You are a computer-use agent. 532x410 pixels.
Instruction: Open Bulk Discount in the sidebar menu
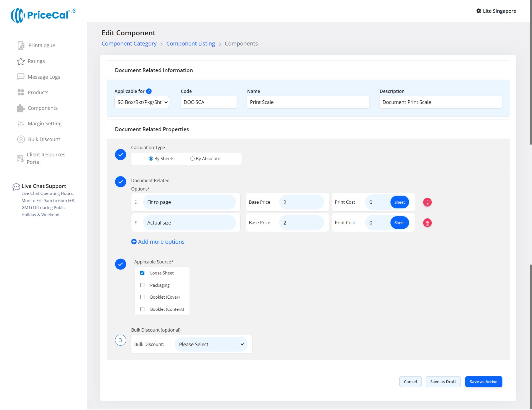pyautogui.click(x=44, y=139)
